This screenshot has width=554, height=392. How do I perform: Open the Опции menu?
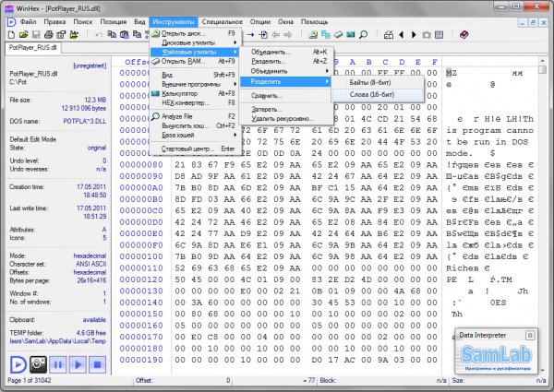click(260, 22)
